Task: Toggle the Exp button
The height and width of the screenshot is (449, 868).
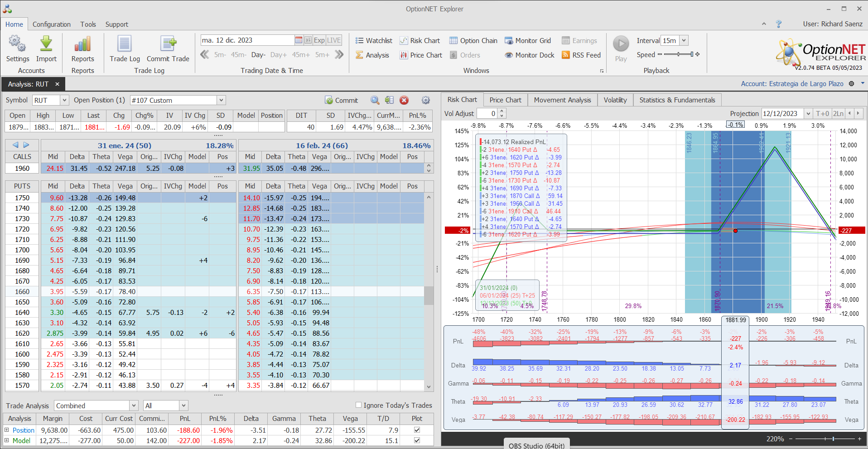Action: tap(319, 40)
